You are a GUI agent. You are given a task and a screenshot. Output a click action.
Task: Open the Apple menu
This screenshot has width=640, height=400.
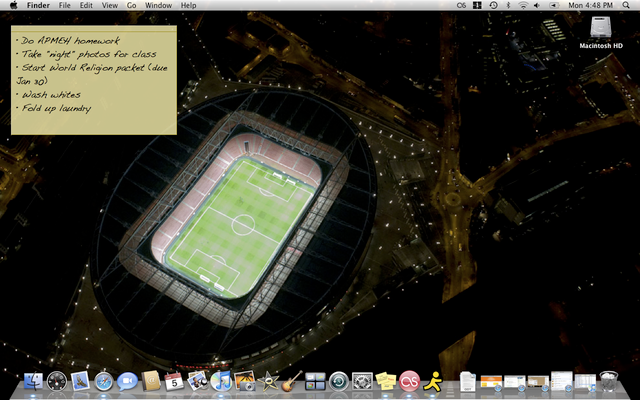point(12,6)
